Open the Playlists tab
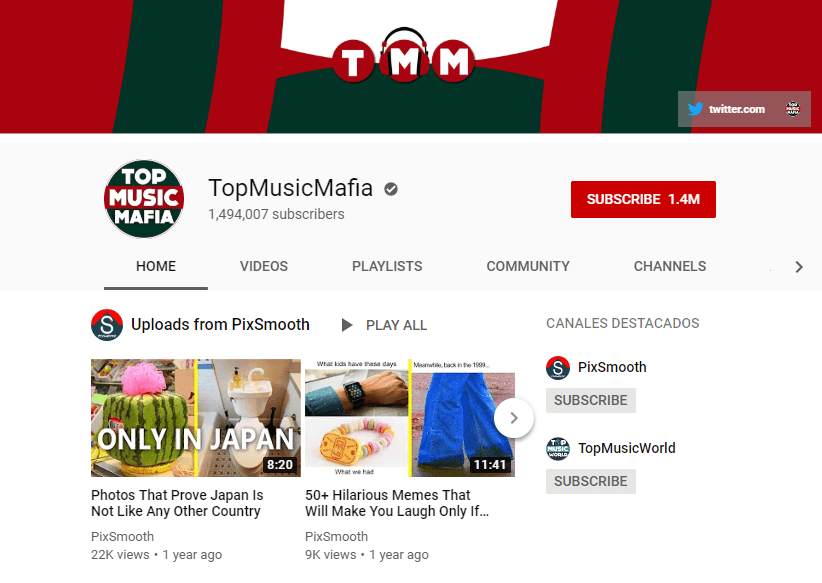Image resolution: width=822 pixels, height=583 pixels. pyautogui.click(x=387, y=266)
